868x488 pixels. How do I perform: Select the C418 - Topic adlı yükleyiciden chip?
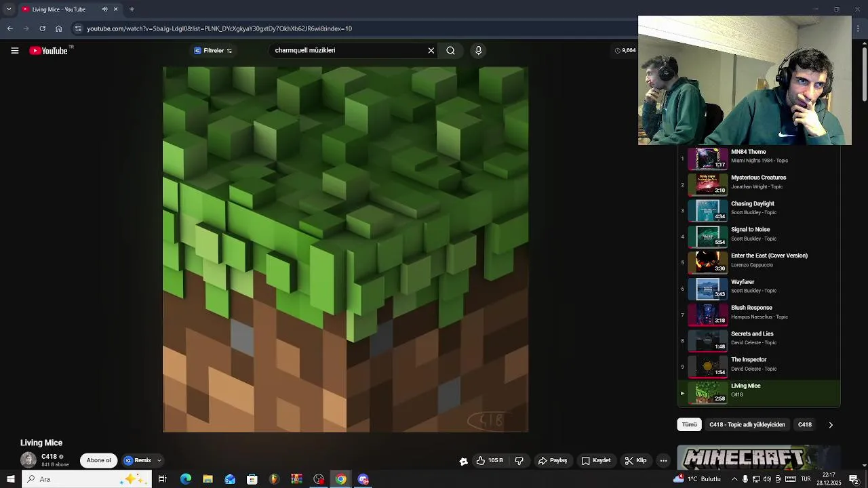pyautogui.click(x=747, y=425)
